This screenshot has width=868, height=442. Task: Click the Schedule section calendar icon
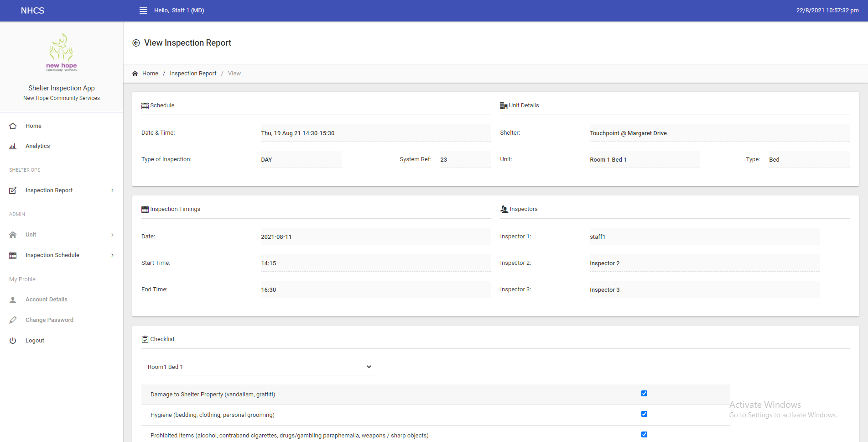point(145,105)
